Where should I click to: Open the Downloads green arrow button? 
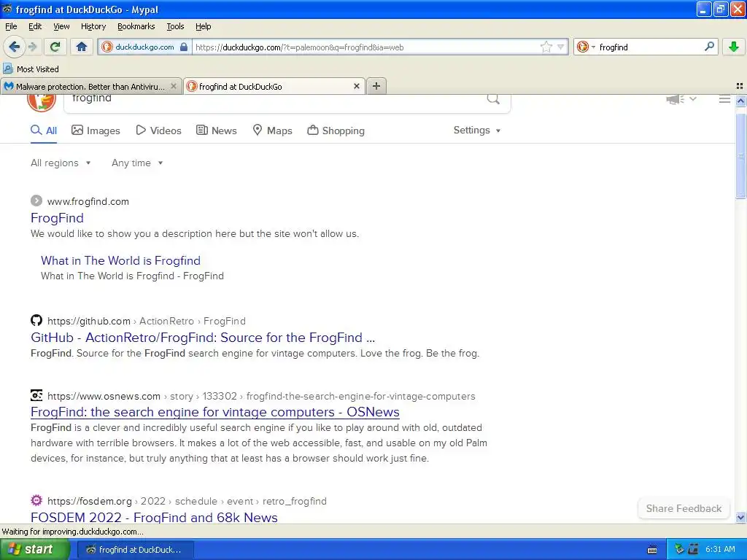(x=734, y=47)
